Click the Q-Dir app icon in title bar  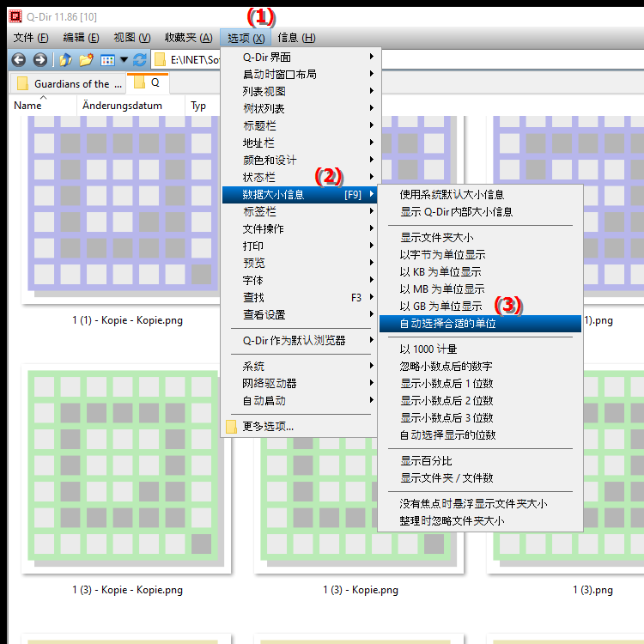(x=14, y=15)
